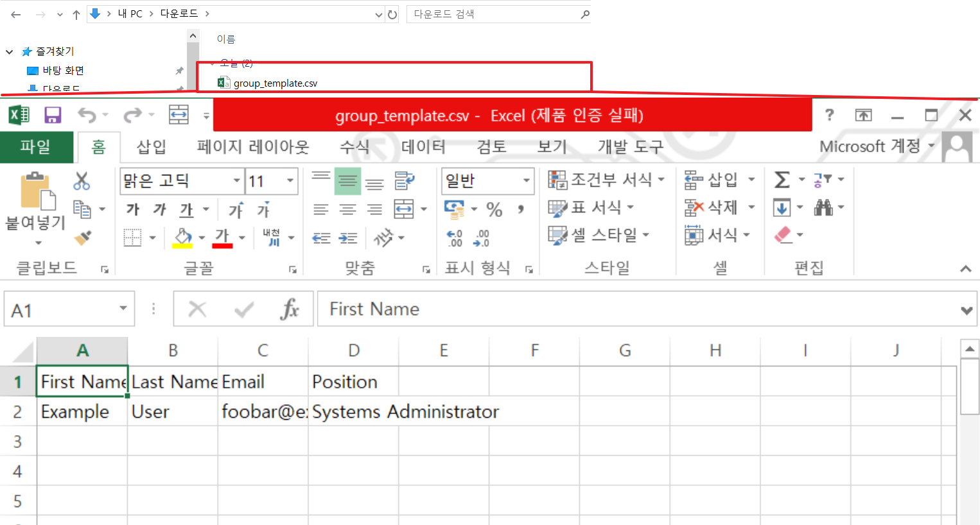Image resolution: width=980 pixels, height=525 pixels.
Task: Open the font color dropdown arrow
Action: point(242,237)
